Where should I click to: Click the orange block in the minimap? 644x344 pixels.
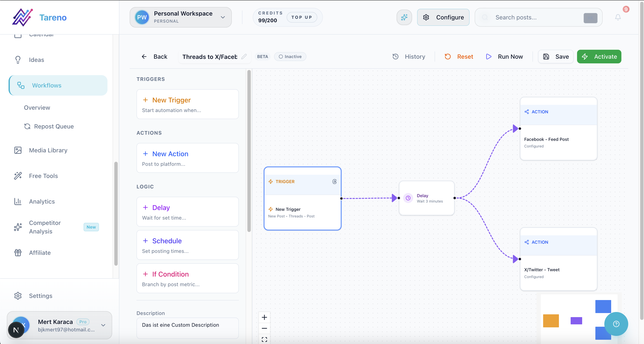pyautogui.click(x=551, y=321)
